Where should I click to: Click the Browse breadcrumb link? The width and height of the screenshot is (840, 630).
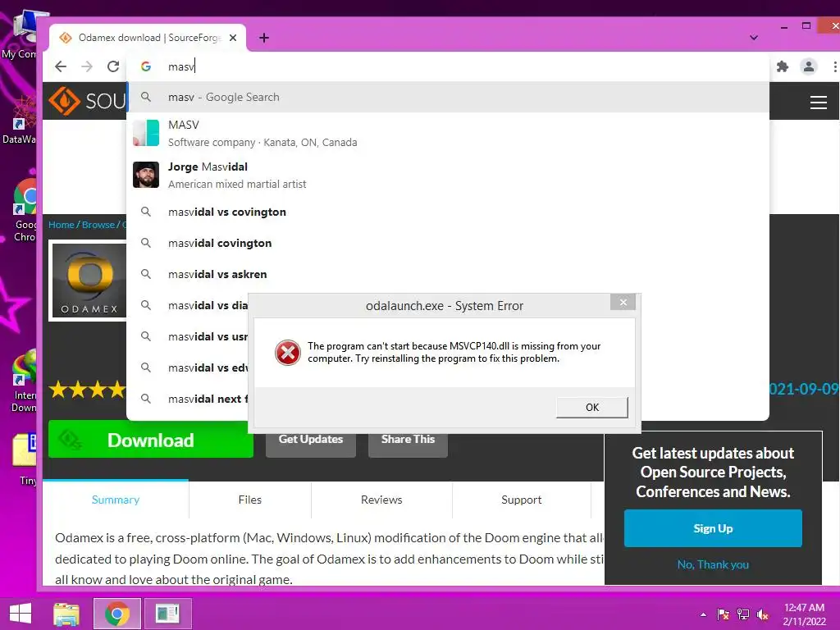(98, 225)
